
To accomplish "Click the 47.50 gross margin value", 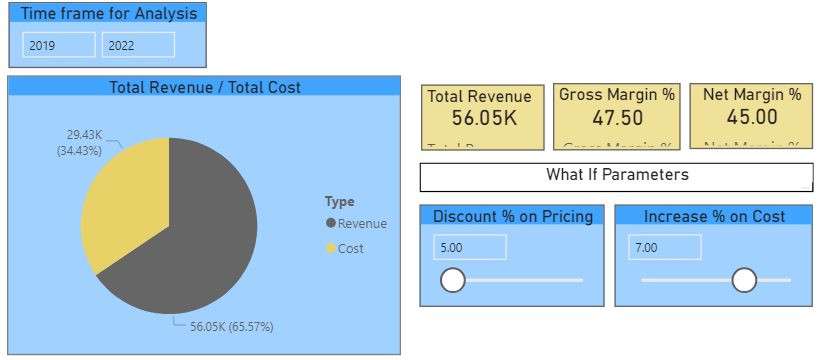I will click(617, 118).
